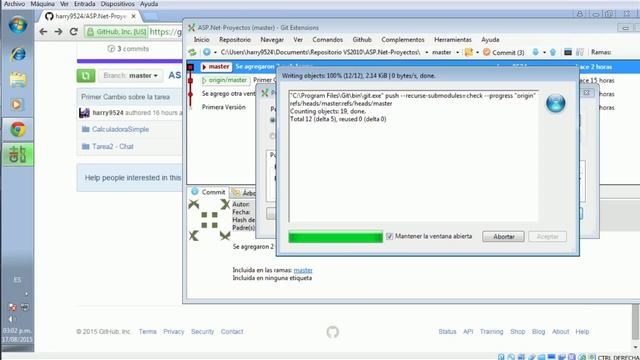Click the commit author avatar in Git Extensions
640x360 pixels.
(x=209, y=220)
